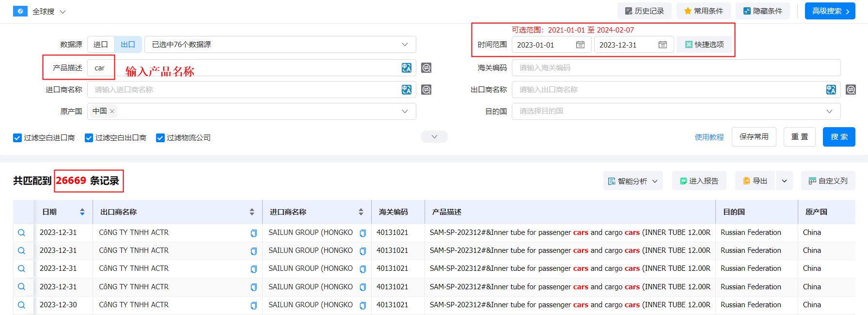Uncheck the 过滤空白进口商 checkbox
The image size is (868, 315).
(17, 138)
